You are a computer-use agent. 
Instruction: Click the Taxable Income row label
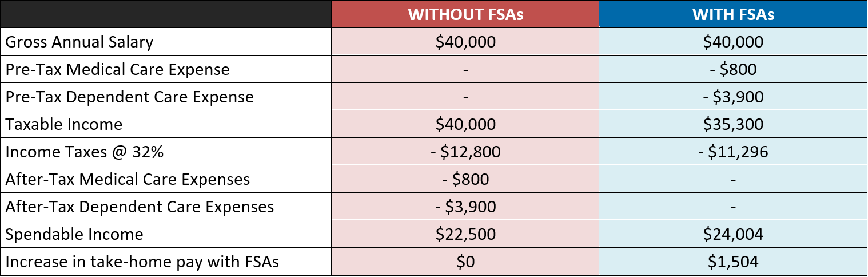click(64, 124)
